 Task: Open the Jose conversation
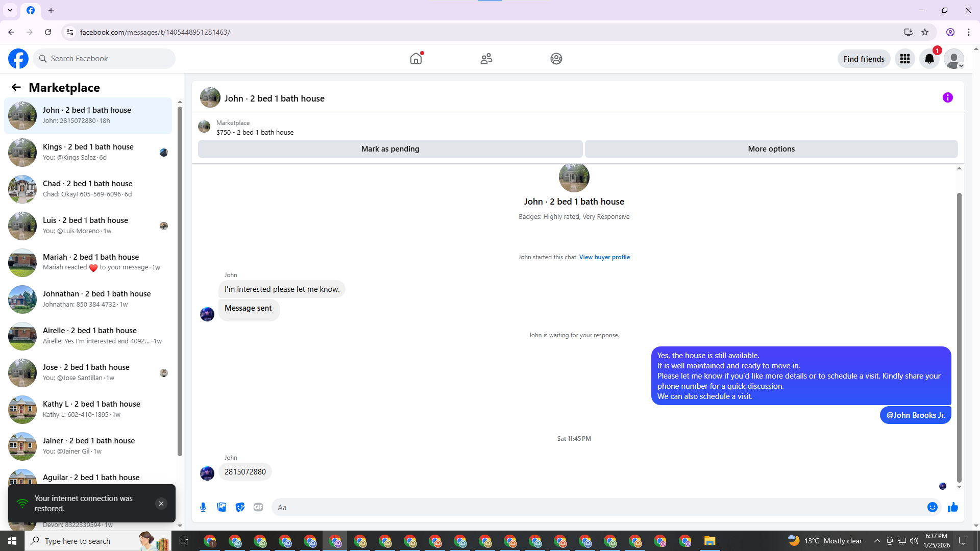pos(88,372)
